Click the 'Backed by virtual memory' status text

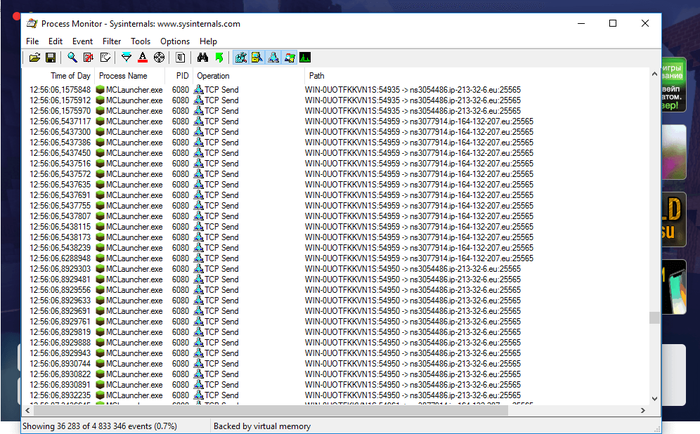point(262,426)
